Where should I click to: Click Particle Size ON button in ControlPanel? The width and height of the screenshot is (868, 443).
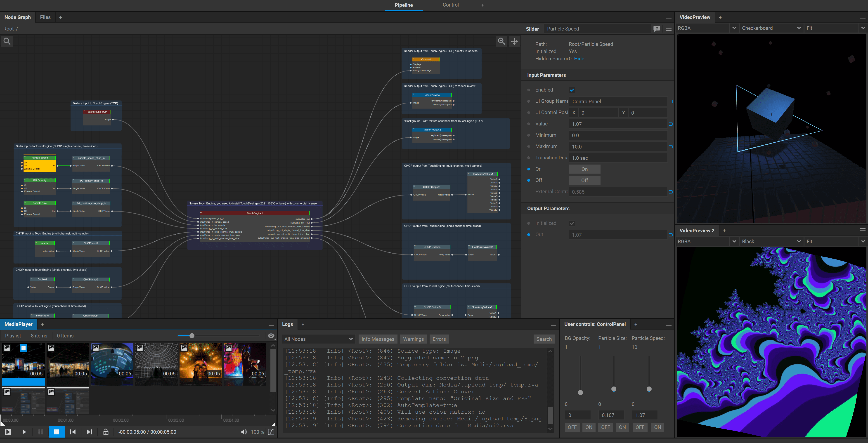pos(622,427)
